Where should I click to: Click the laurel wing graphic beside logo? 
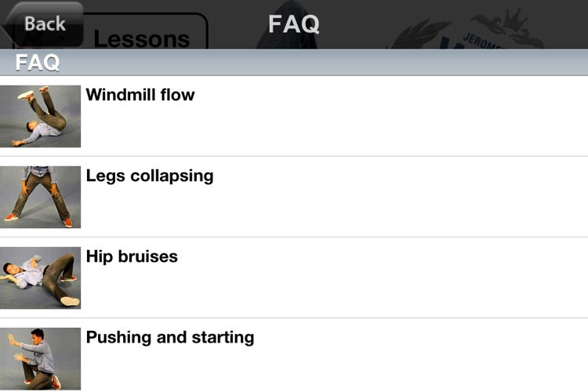tap(418, 34)
